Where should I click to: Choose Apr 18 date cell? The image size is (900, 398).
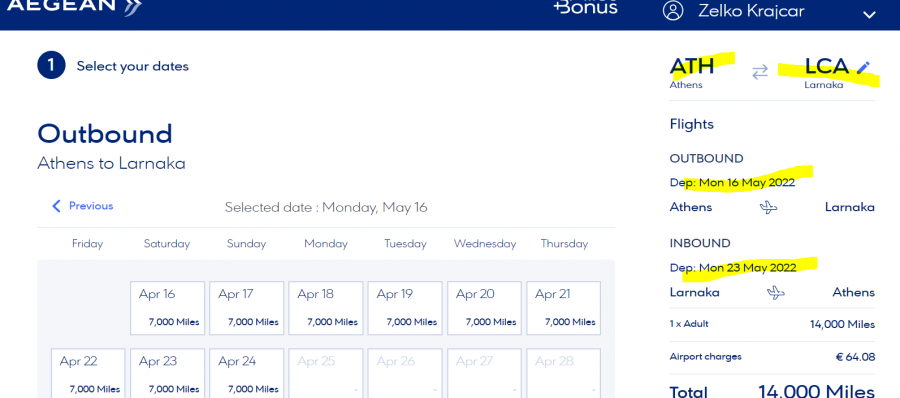coord(326,308)
